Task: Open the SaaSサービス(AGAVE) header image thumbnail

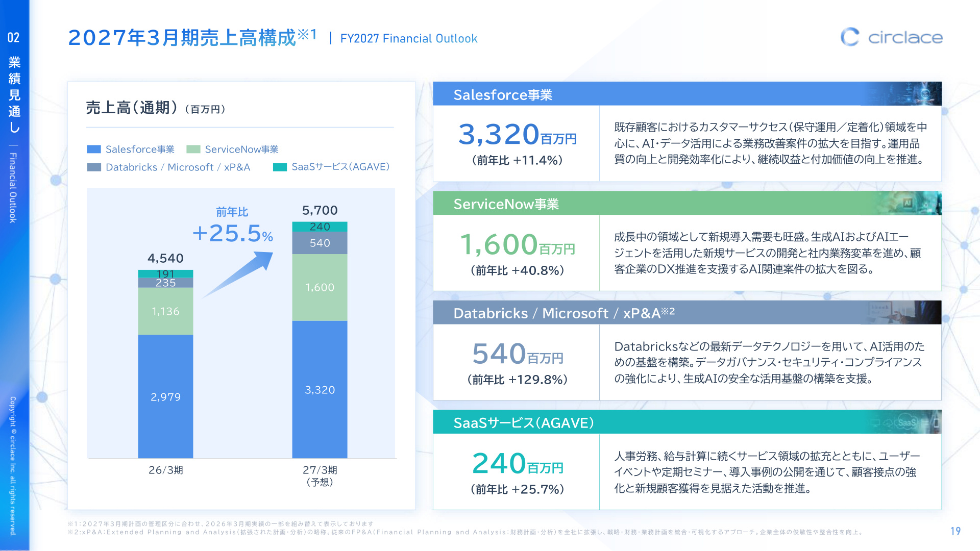Action: click(x=901, y=422)
